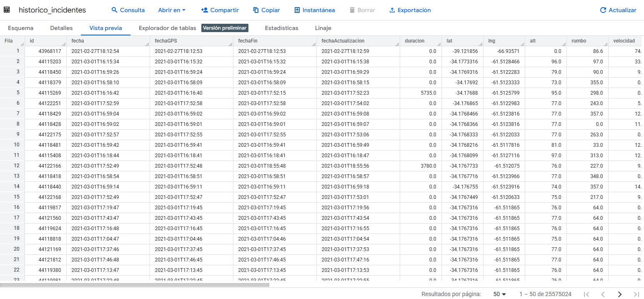Switch to the Esquema tab
This screenshot has width=644, height=299.
click(x=20, y=28)
